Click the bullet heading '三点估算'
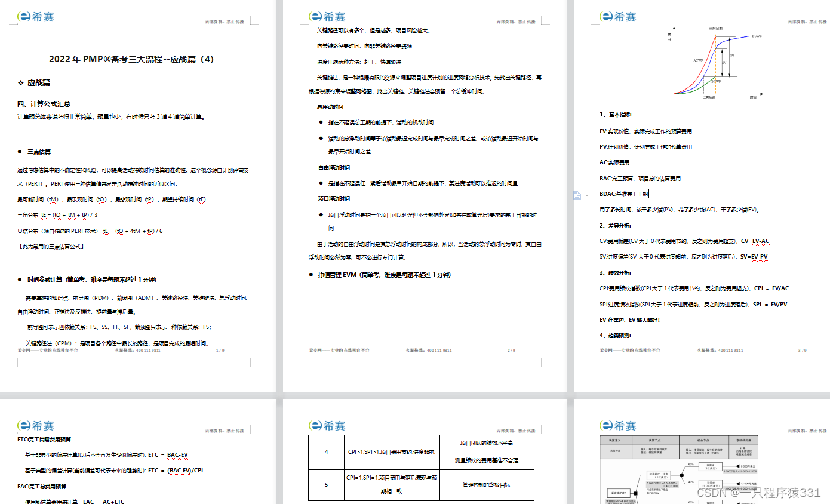 coord(35,152)
